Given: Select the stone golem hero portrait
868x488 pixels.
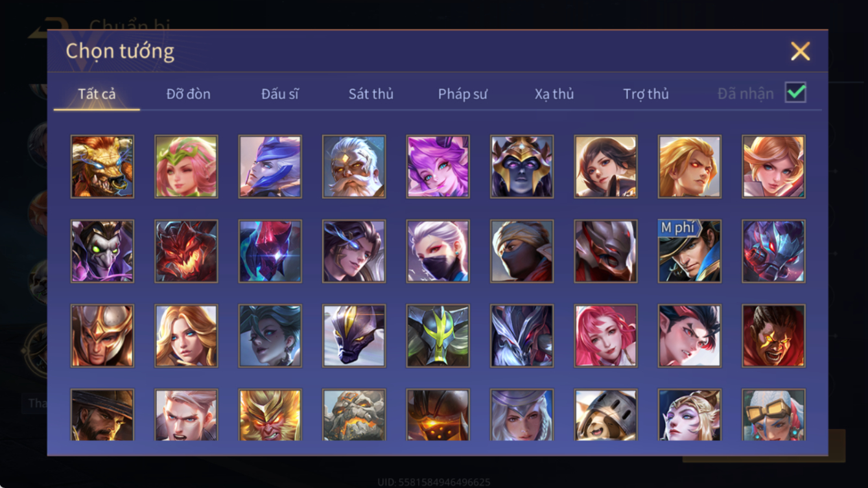Looking at the screenshot, I should (x=354, y=415).
